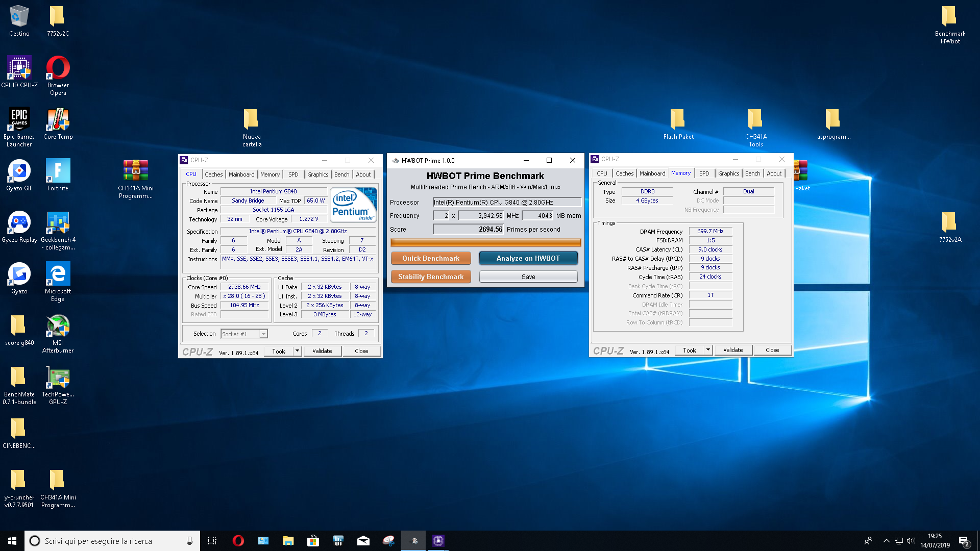Open the SPD tab in right CPU-Z
980x551 pixels.
(x=704, y=173)
